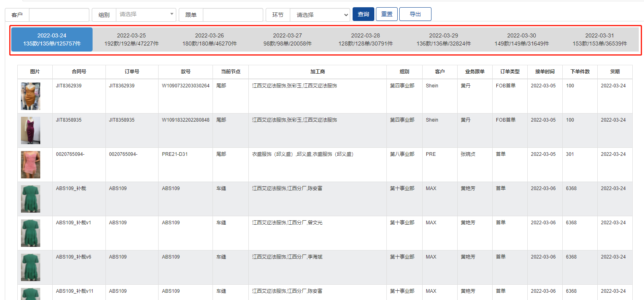Click the 货期 column header
The height and width of the screenshot is (300, 644).
tap(615, 72)
